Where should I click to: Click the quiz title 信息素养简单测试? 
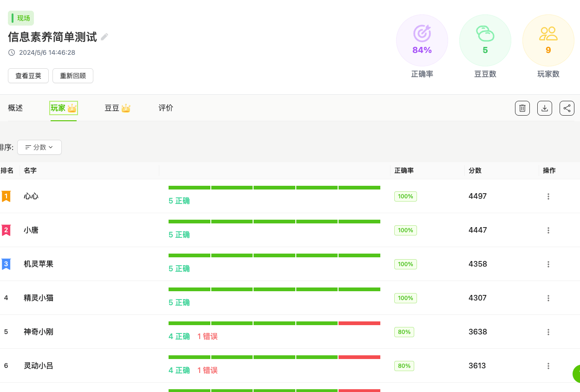point(52,37)
